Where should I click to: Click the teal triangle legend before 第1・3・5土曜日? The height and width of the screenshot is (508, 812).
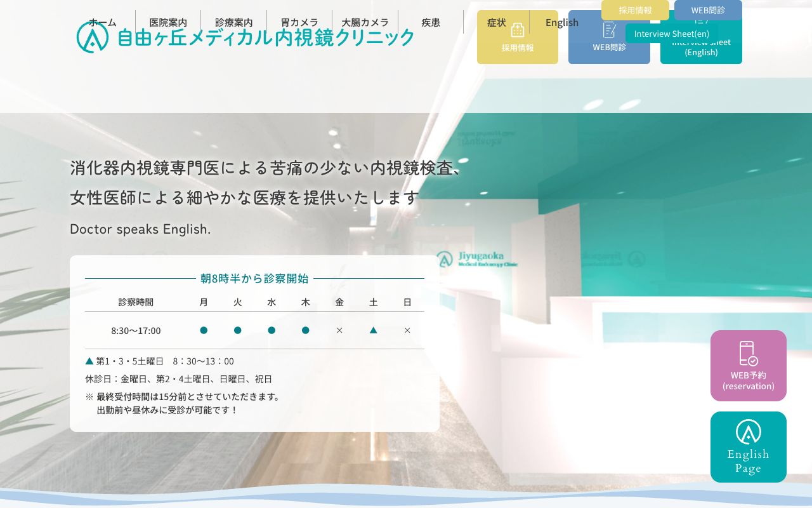pyautogui.click(x=89, y=361)
